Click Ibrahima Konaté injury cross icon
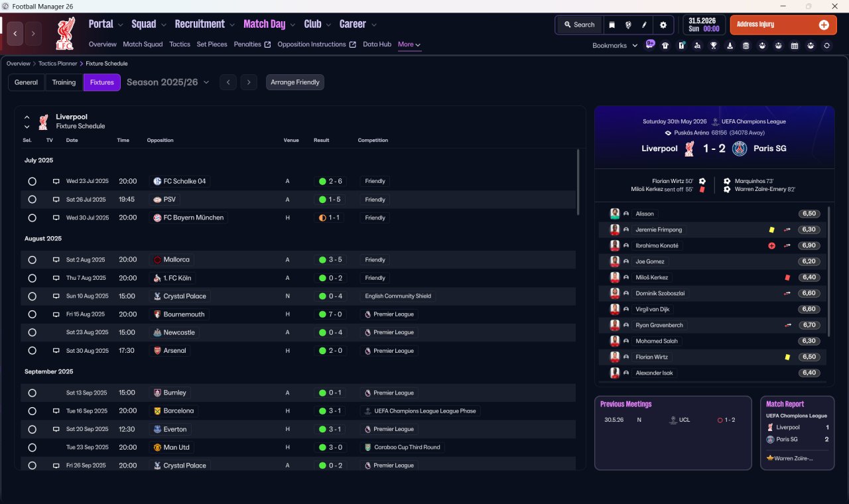The width and height of the screenshot is (849, 504). pyautogui.click(x=771, y=245)
